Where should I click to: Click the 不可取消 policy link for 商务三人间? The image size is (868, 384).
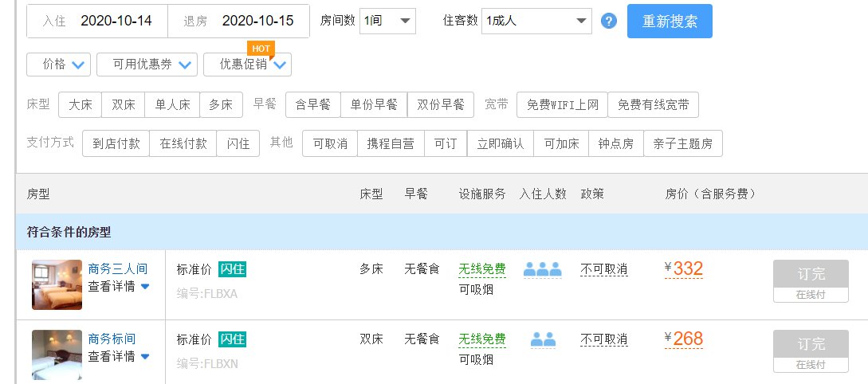604,269
